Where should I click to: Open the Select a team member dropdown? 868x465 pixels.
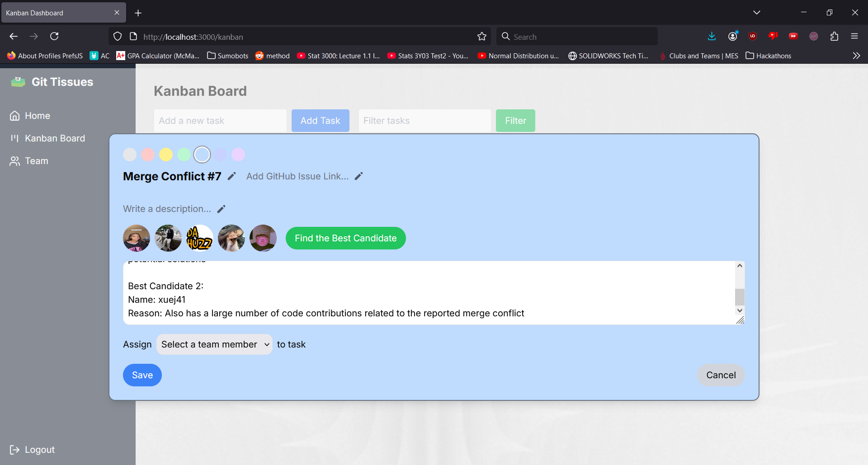[x=214, y=344]
